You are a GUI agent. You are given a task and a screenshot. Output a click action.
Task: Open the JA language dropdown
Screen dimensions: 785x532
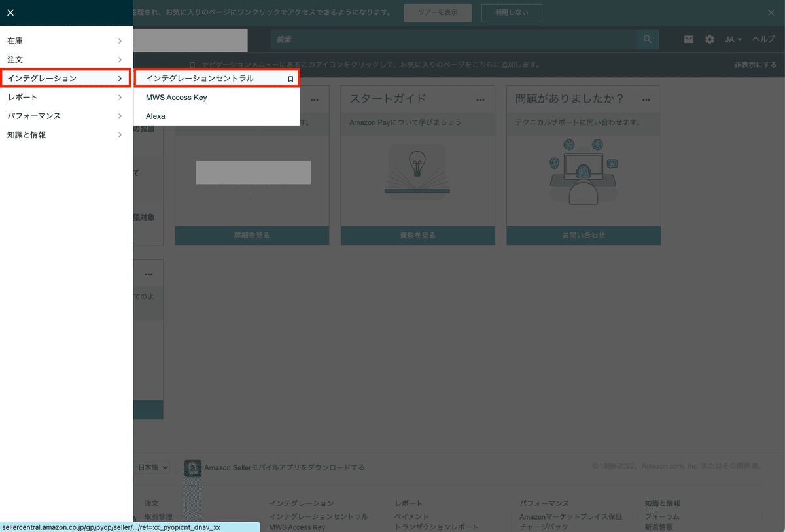[733, 39]
